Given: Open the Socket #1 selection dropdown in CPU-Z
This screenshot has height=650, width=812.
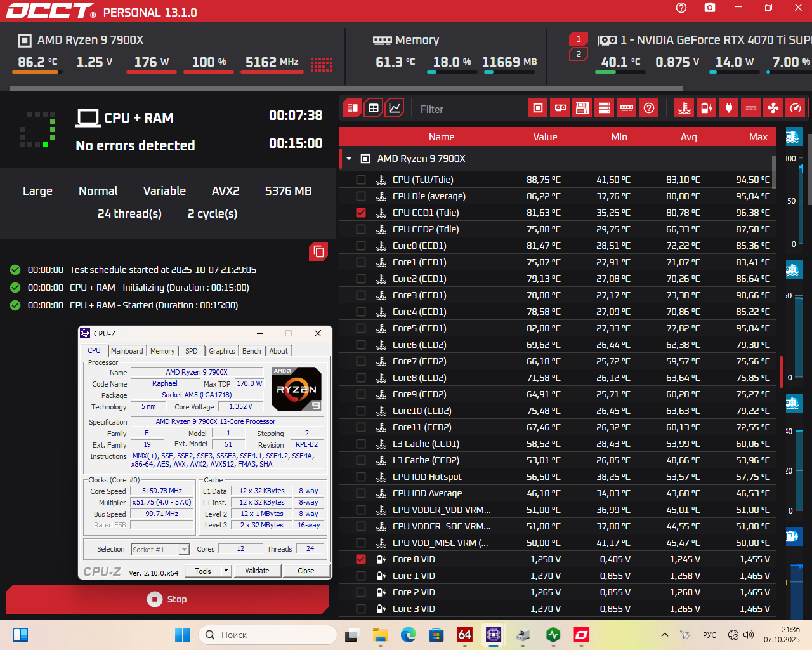Looking at the screenshot, I should (184, 550).
